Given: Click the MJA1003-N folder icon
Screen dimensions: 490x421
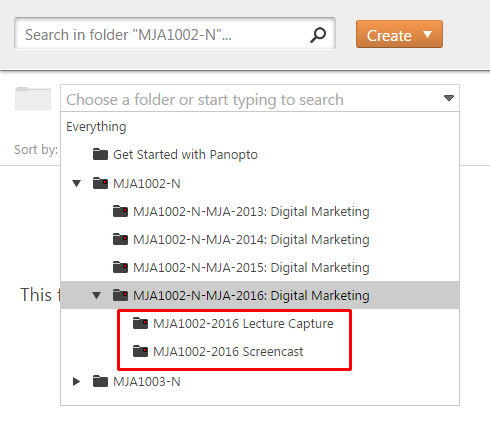Looking at the screenshot, I should pyautogui.click(x=100, y=381).
